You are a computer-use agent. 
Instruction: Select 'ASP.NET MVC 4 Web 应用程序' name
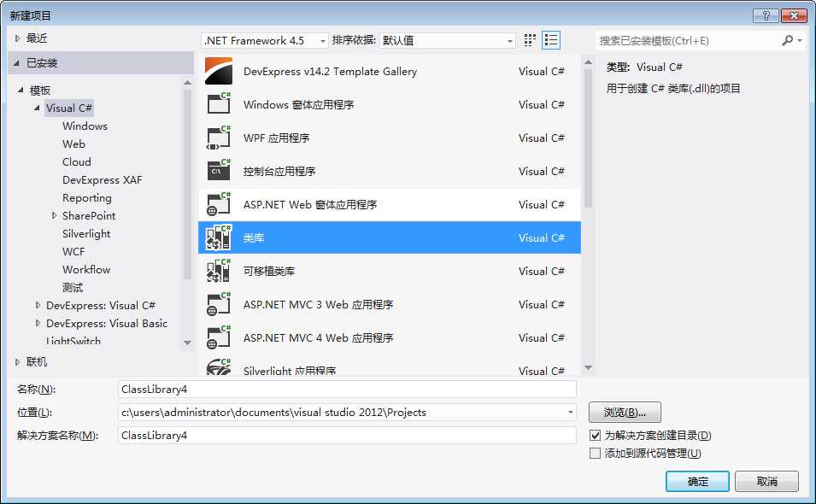point(318,337)
